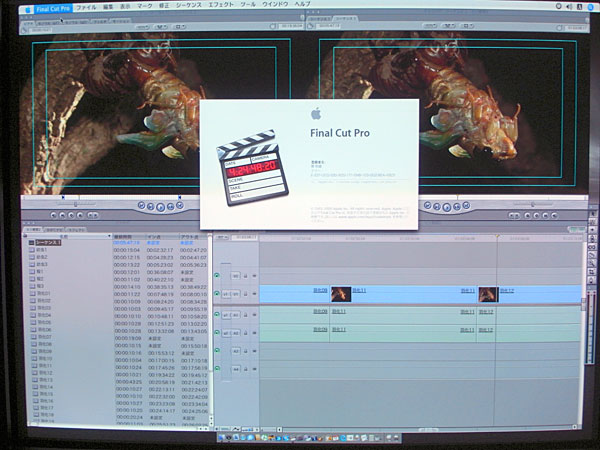
Task: Open the マーク menu
Action: (x=145, y=6)
